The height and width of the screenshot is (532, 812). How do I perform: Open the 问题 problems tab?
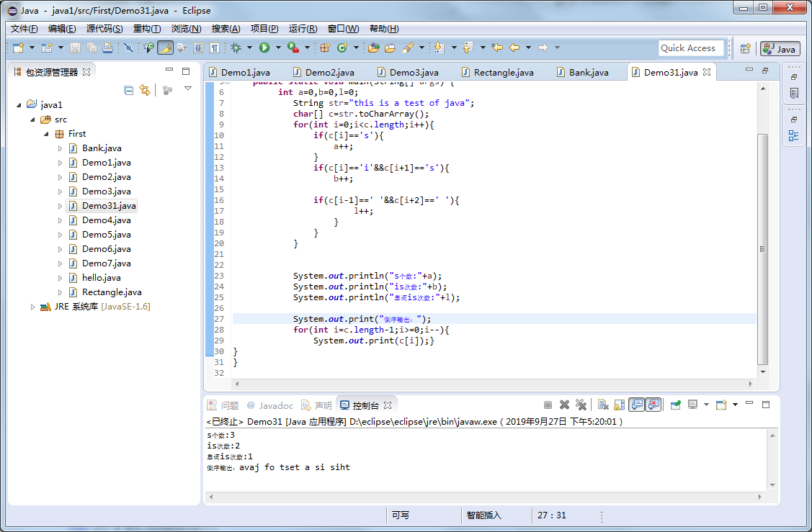pos(223,406)
